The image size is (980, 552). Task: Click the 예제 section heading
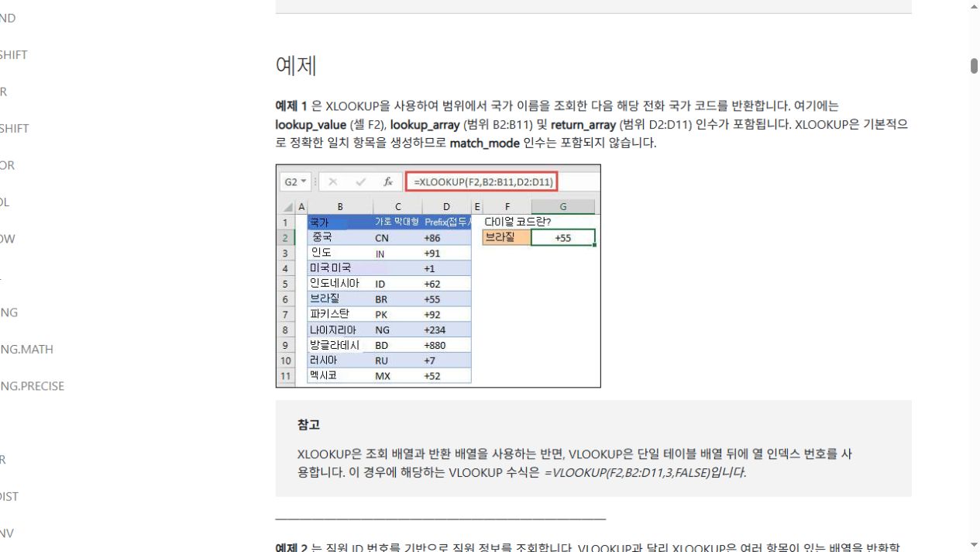pyautogui.click(x=296, y=65)
